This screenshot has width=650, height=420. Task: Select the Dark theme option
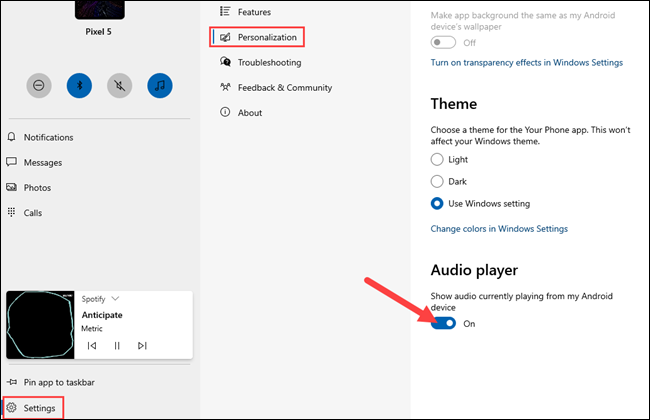(x=437, y=181)
